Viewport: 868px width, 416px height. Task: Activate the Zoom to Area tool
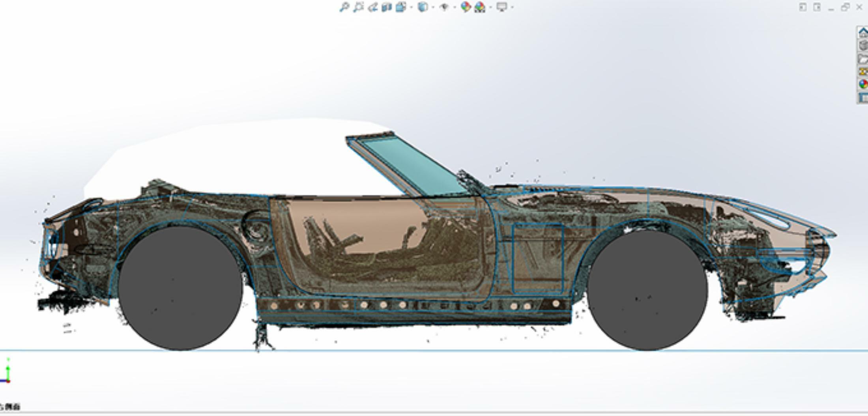[x=358, y=7]
